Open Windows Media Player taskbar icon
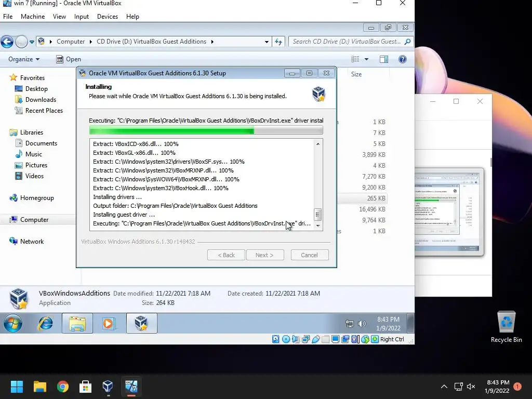This screenshot has width=532, height=399. [x=109, y=323]
